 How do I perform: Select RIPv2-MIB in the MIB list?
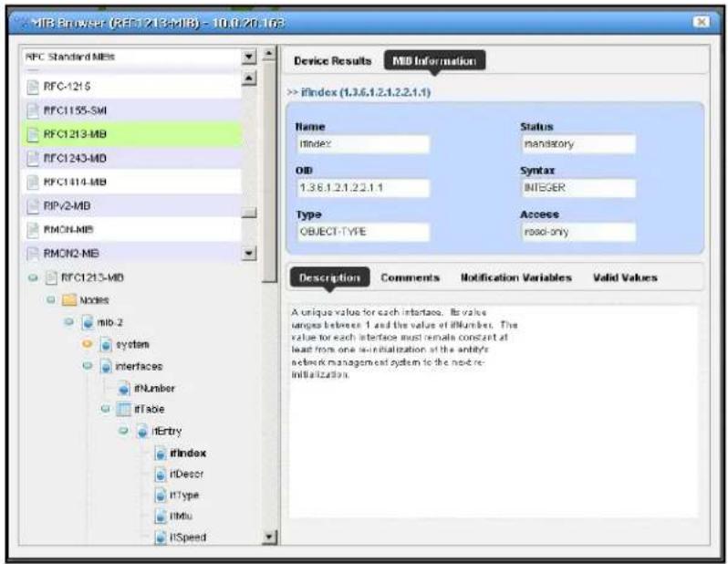tap(132, 206)
